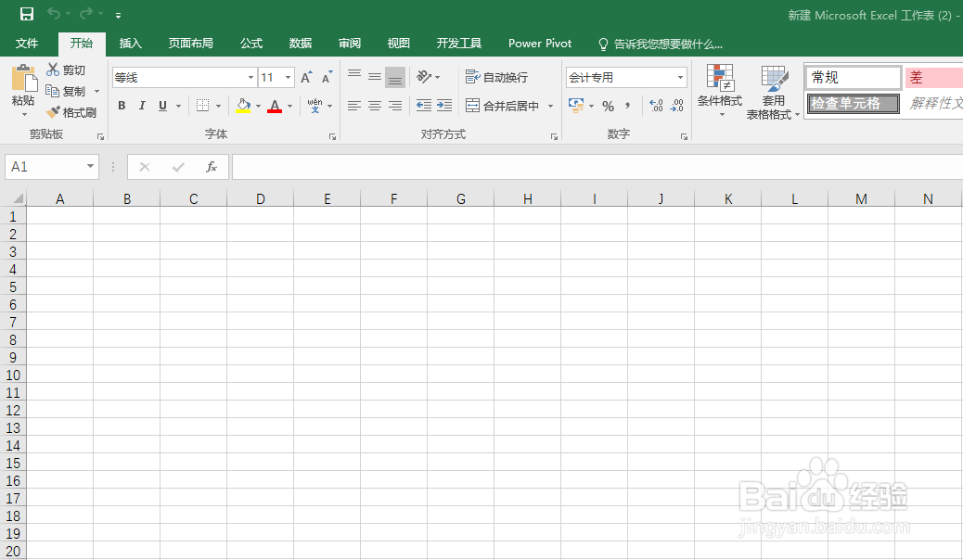This screenshot has width=963, height=560.
Task: Click the Copy button
Action: [66, 91]
